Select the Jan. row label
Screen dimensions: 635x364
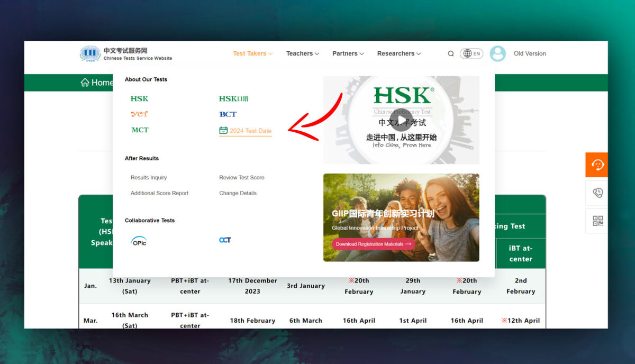tap(90, 286)
